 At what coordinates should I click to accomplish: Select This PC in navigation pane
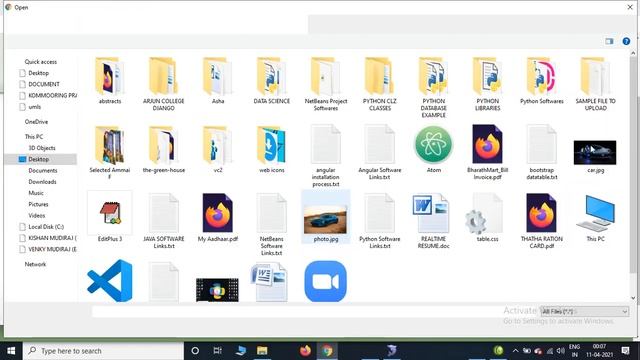[34, 136]
